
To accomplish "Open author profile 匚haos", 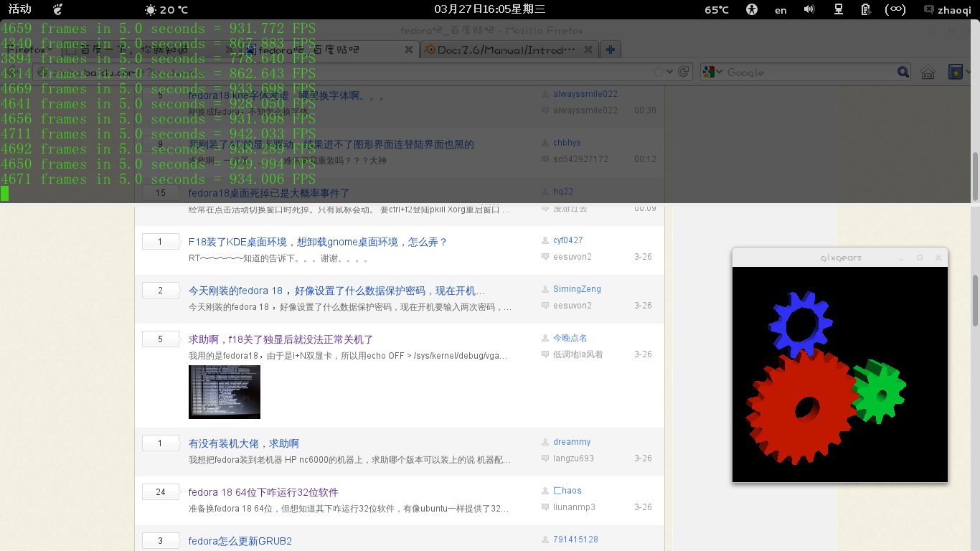I will (567, 491).
